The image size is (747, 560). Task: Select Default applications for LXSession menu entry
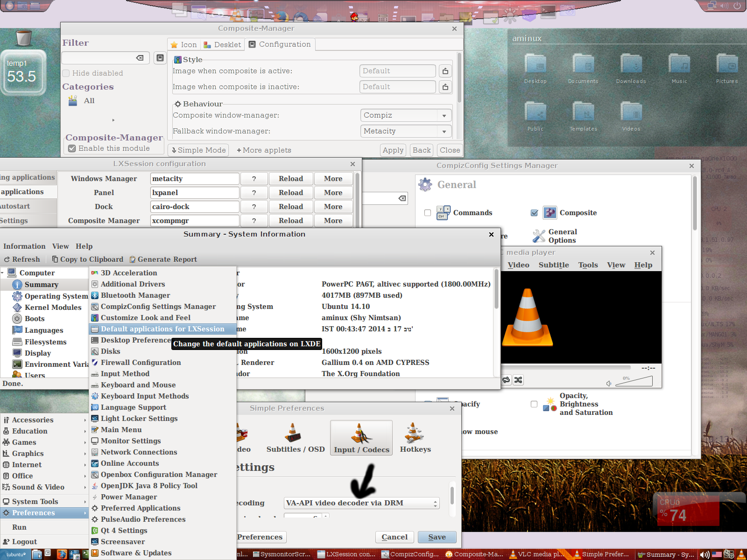pos(162,329)
